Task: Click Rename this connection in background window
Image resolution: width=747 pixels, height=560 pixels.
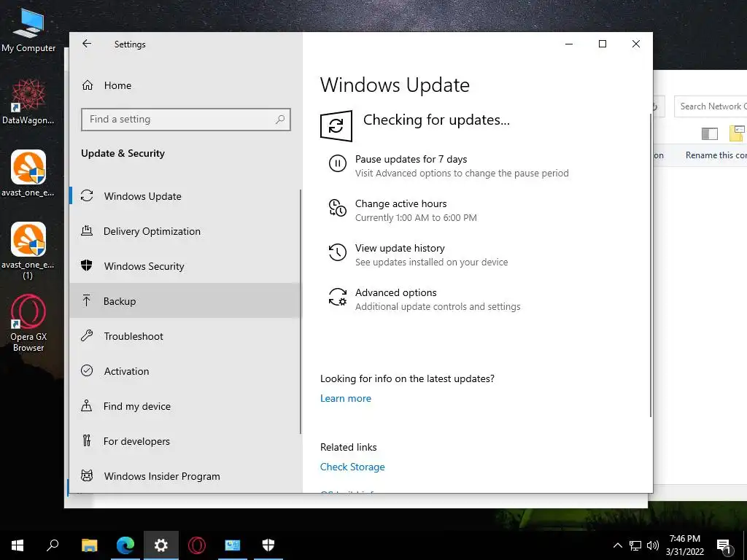Action: [x=716, y=155]
